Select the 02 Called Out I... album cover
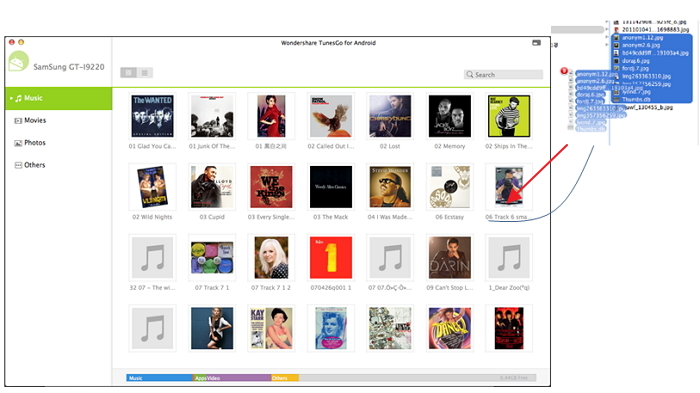This screenshot has height=393, width=700. tap(330, 116)
